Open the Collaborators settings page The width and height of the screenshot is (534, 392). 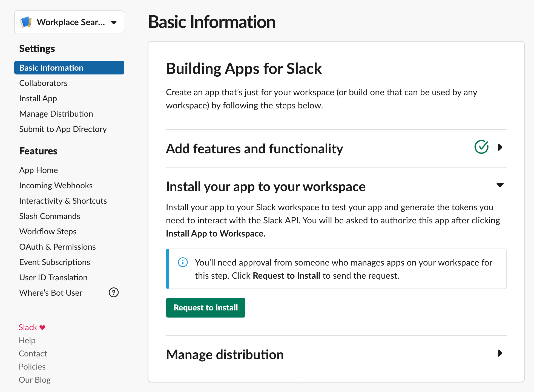pos(43,83)
